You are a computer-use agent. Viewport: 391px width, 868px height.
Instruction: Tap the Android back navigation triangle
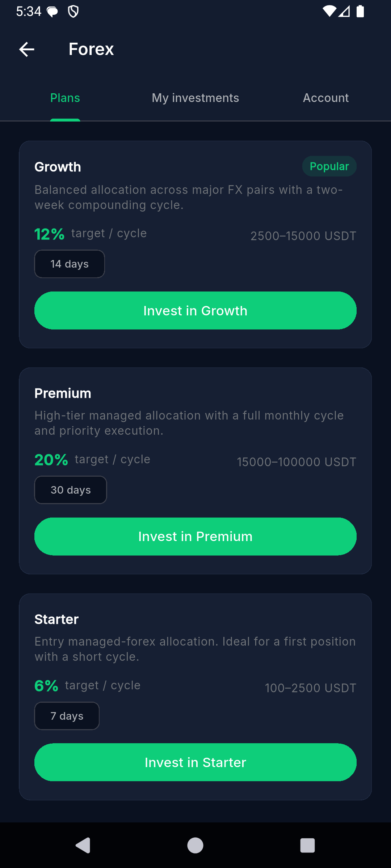coord(83,845)
